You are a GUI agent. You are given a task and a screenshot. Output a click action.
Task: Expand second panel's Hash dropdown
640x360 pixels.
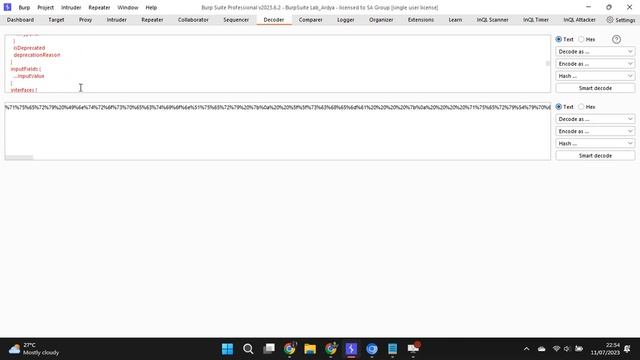[595, 143]
